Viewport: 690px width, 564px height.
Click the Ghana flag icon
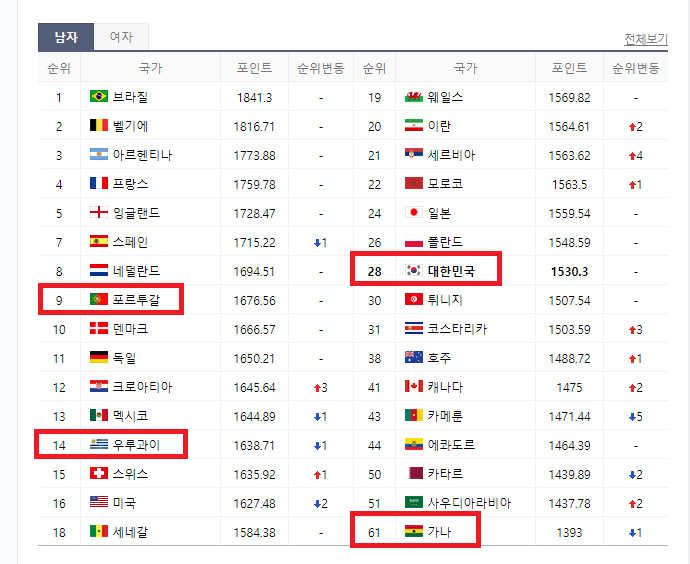click(414, 531)
